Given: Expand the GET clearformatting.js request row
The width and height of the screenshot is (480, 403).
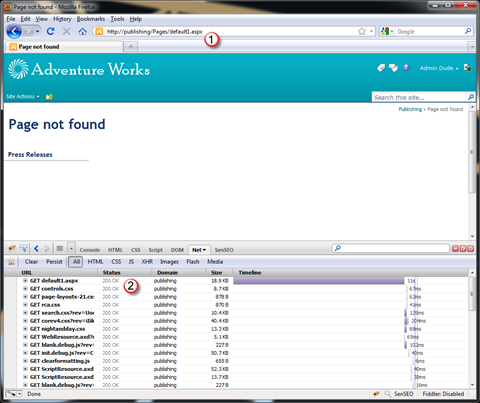Looking at the screenshot, I should 25,361.
